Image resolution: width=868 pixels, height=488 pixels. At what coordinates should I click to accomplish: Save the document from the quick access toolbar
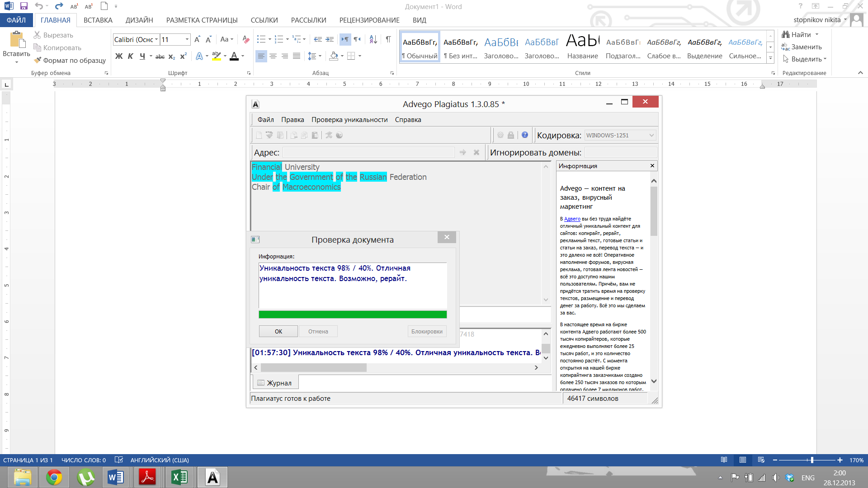[24, 6]
